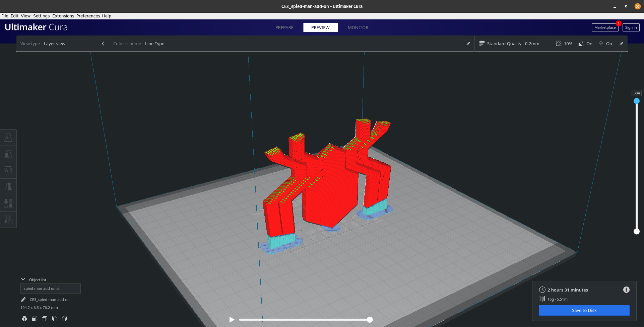
Task: Switch to the PREPARE stage
Action: 284,27
